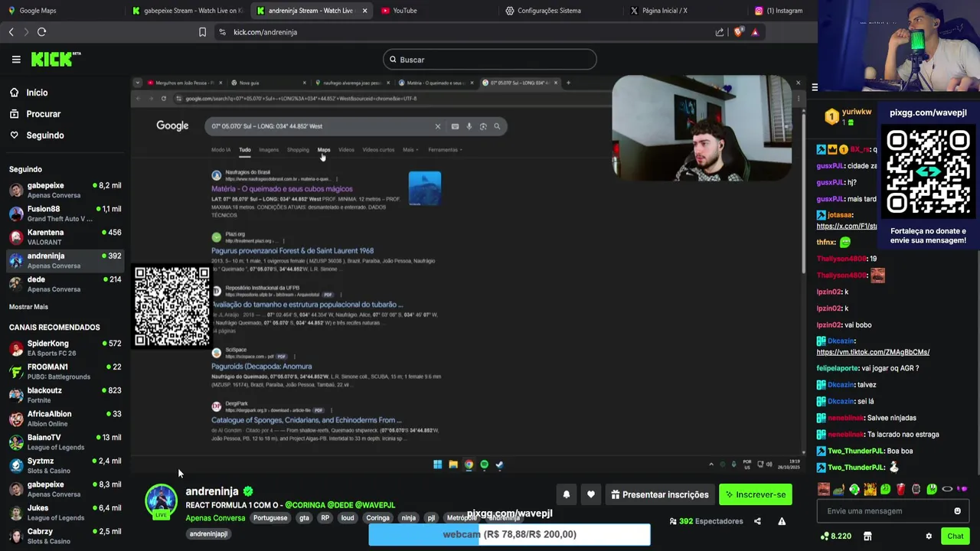Open Seguindo in the sidebar
Screen dimensions: 980x551
click(44, 135)
